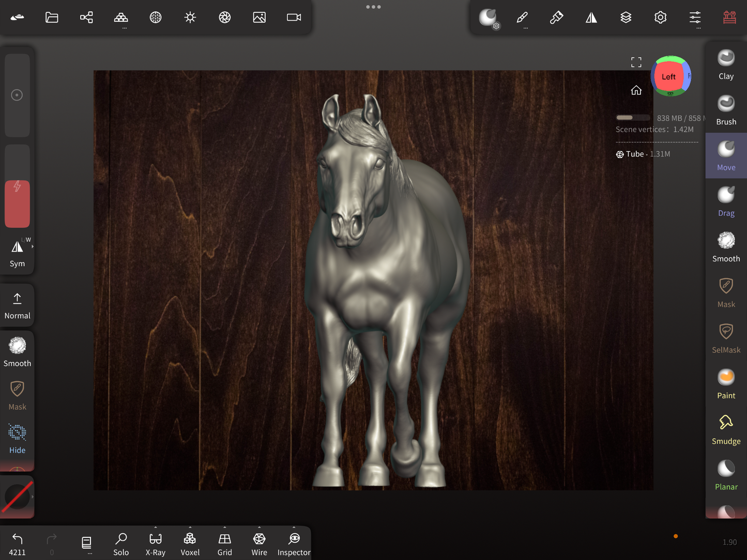Select the SelMask tool
The image size is (747, 560).
pos(726,338)
